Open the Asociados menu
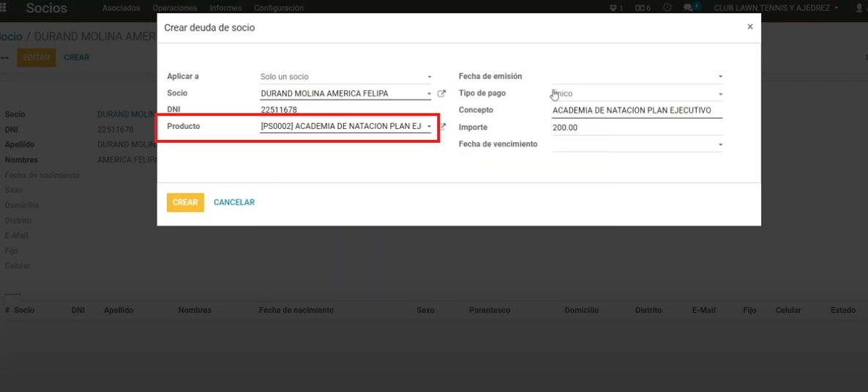Screen dimensions: 868x392 (121, 8)
